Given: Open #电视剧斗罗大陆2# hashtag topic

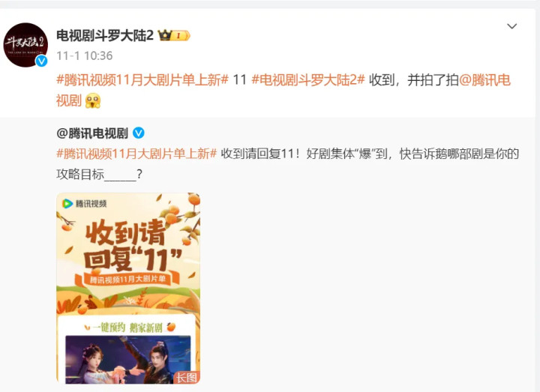Looking at the screenshot, I should pos(308,80).
